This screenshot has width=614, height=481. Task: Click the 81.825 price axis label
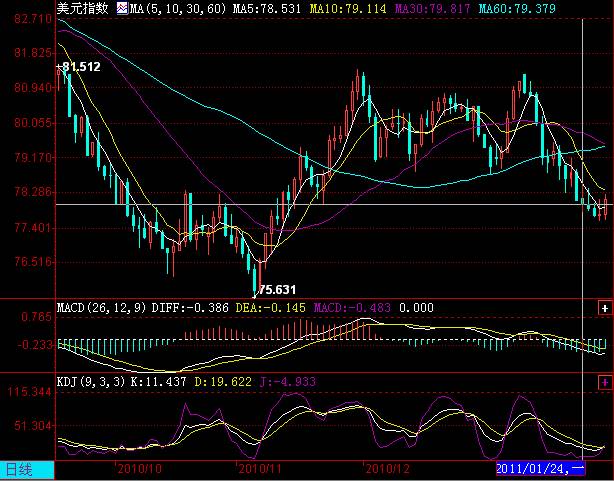point(33,53)
